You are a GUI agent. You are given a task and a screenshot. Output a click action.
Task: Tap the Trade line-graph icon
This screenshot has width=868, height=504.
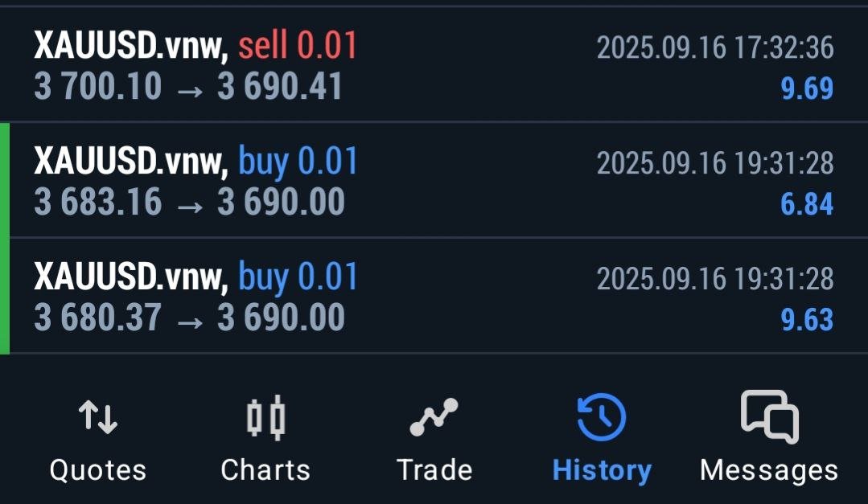(x=434, y=417)
